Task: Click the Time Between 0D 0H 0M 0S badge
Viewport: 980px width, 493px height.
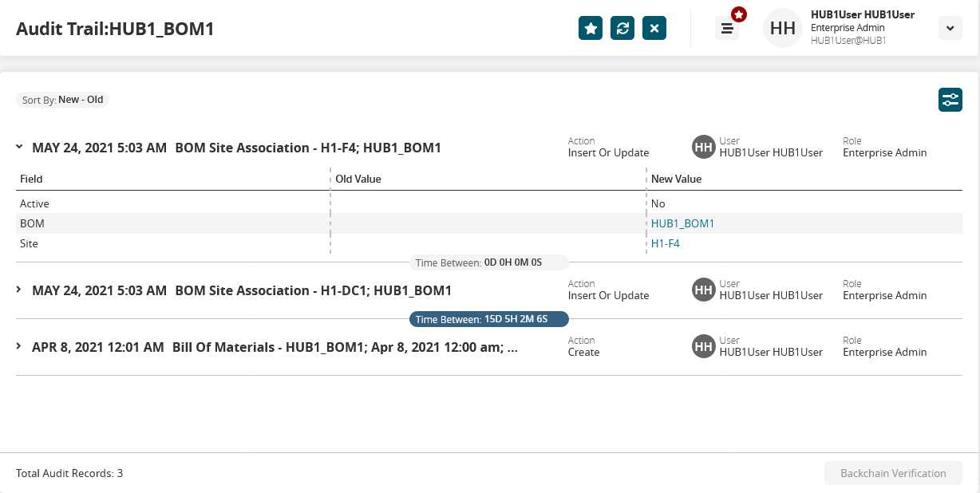Action: pos(489,262)
